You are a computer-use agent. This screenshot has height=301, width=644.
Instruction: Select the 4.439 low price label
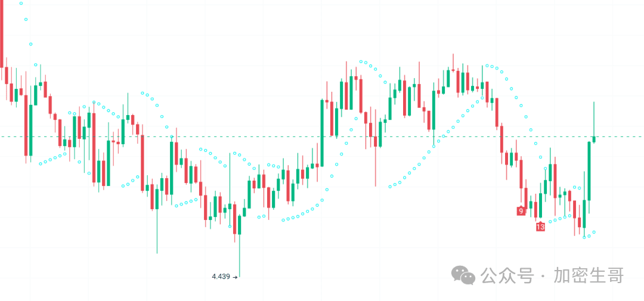tap(221, 277)
